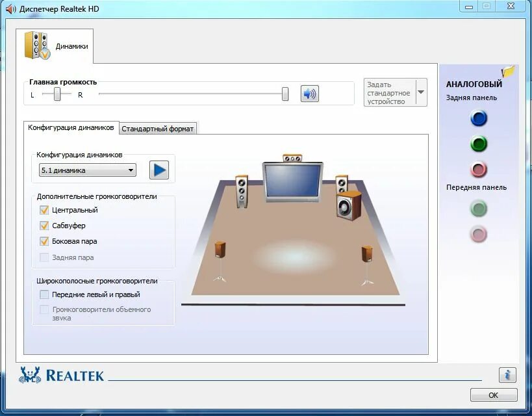
Task: Click the АНАЛОГОВЫЙ heading
Action: click(x=474, y=84)
